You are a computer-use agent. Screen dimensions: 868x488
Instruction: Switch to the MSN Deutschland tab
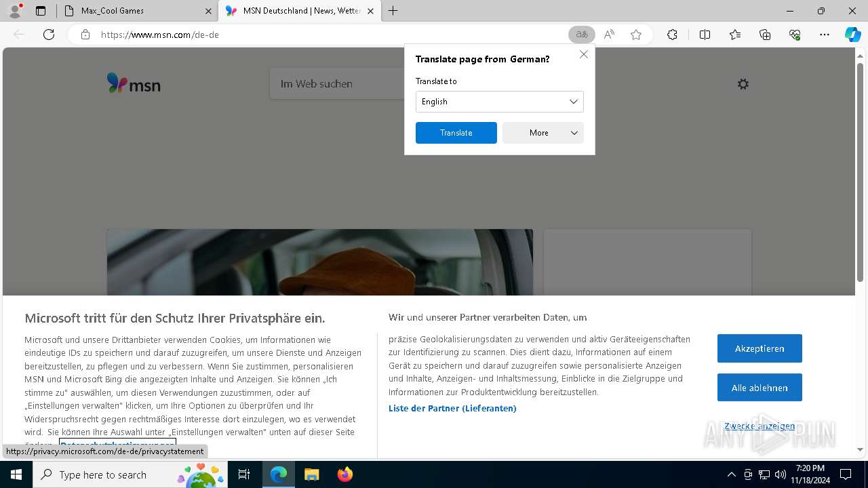click(298, 11)
